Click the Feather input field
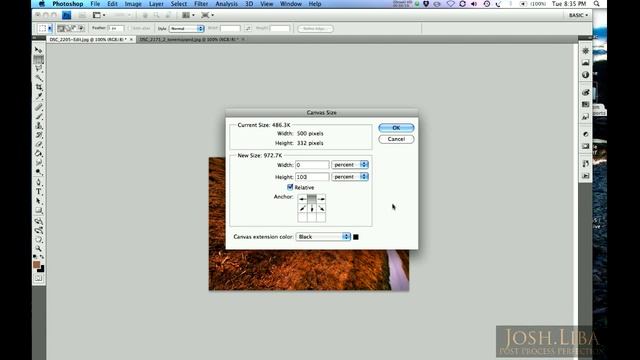The width and height of the screenshot is (640, 360). [x=116, y=28]
